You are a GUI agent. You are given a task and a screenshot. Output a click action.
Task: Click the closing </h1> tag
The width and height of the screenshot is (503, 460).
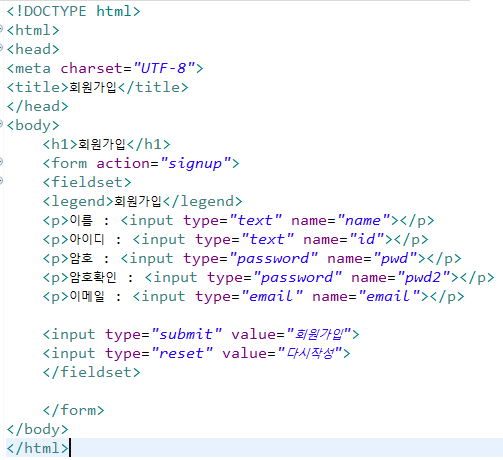coord(149,144)
